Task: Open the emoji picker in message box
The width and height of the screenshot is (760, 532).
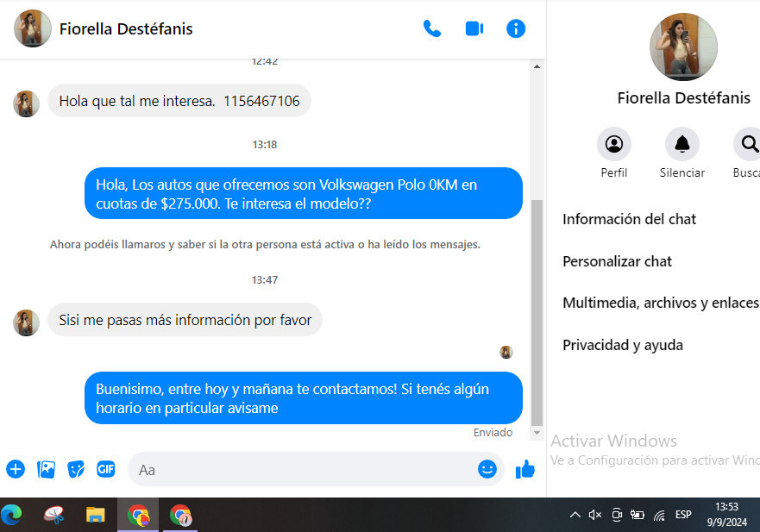Action: click(x=487, y=469)
